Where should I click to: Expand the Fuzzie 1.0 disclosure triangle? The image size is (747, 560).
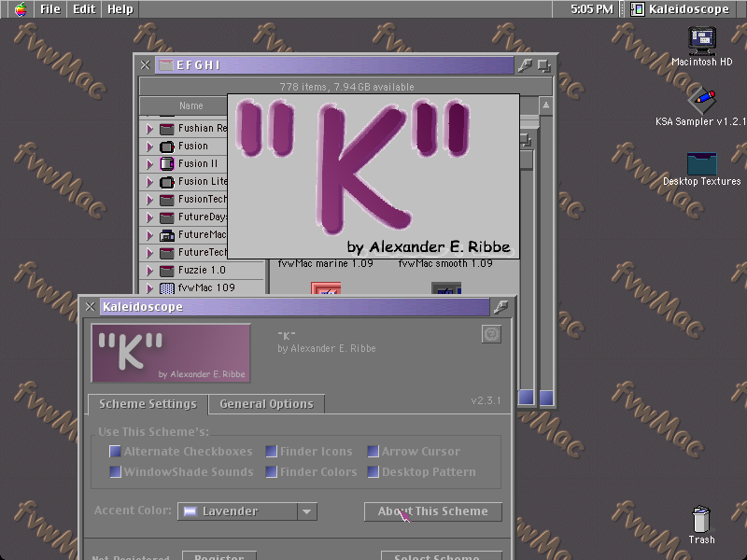coord(149,271)
